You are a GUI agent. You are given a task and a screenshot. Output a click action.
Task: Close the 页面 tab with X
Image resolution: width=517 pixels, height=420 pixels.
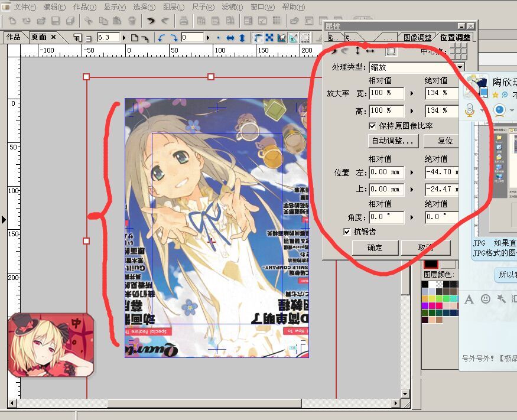click(54, 37)
